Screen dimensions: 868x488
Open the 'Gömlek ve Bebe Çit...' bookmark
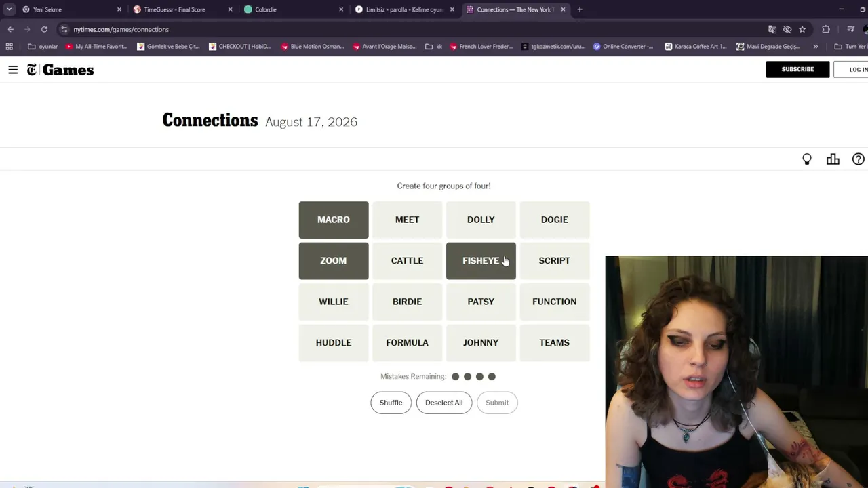point(168,47)
